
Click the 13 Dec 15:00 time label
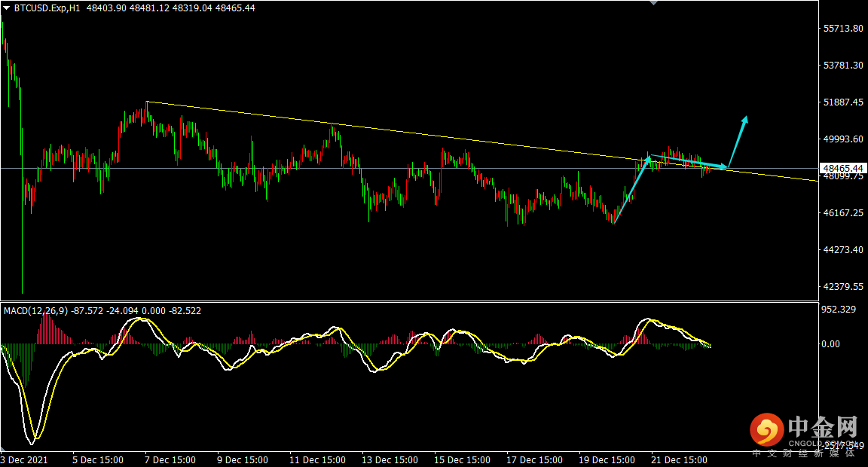coord(390,459)
